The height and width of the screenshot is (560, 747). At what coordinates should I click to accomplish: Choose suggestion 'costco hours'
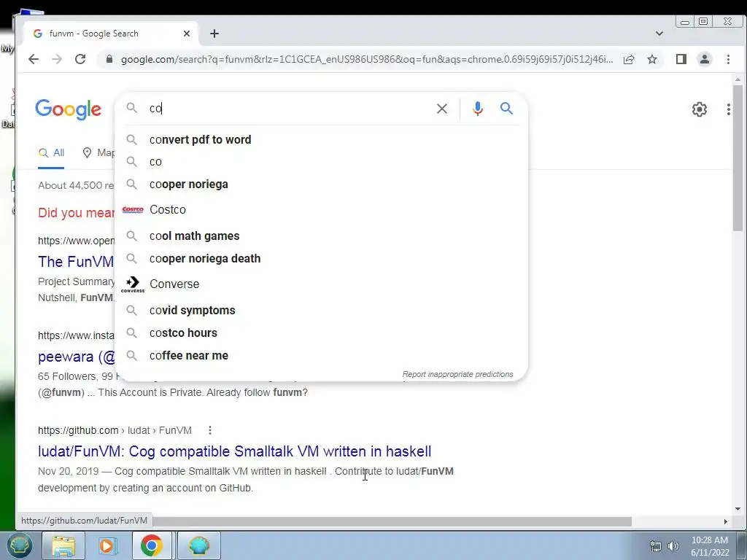(322, 332)
